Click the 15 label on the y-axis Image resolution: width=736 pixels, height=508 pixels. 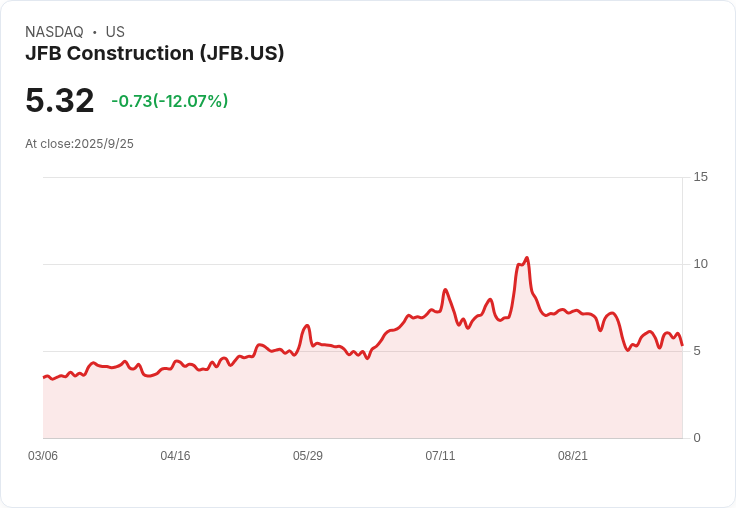[700, 177]
